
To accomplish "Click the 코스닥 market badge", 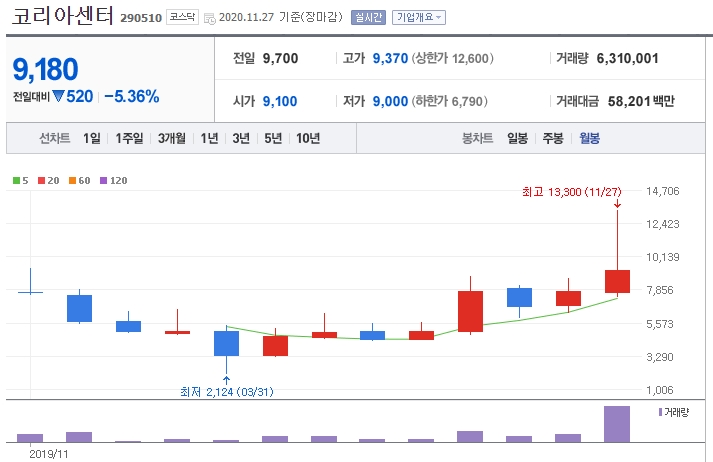I will click(182, 17).
